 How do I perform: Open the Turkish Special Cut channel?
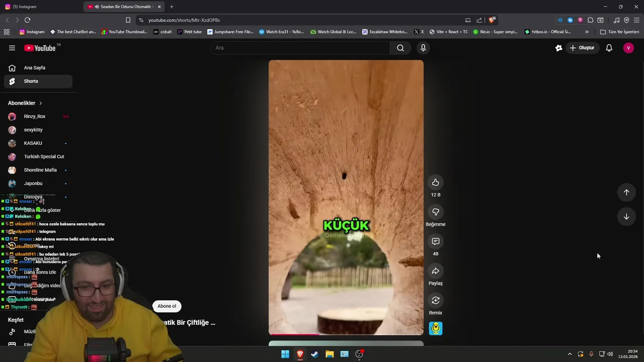point(38,156)
